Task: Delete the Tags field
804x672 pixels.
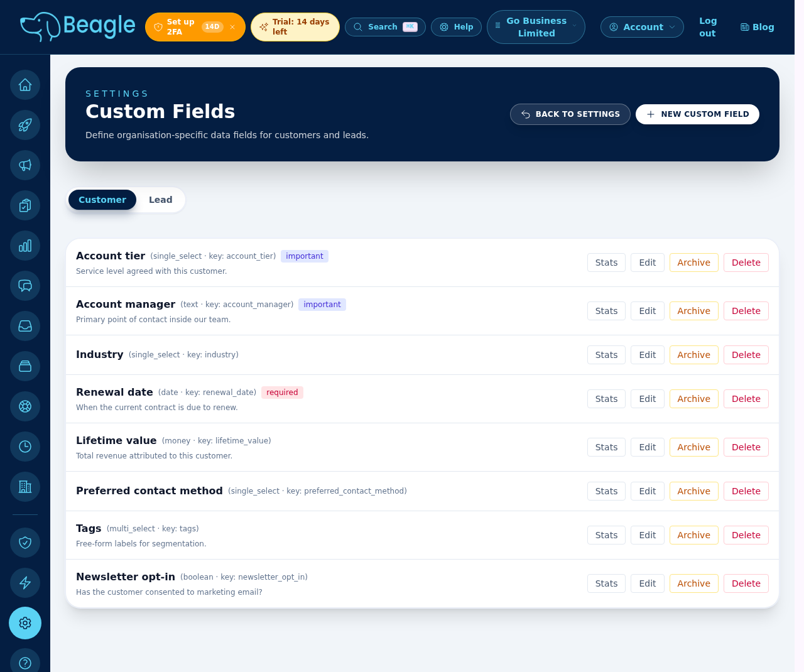Action: [x=746, y=535]
